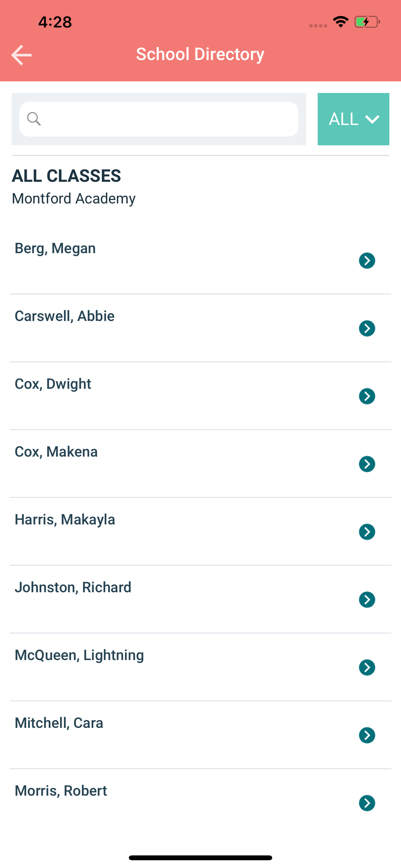The width and height of the screenshot is (401, 868).
Task: Click the magnifying glass search icon
Action: coord(34,119)
